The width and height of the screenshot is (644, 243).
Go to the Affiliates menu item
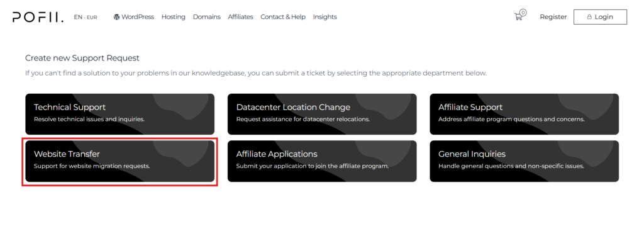point(240,17)
